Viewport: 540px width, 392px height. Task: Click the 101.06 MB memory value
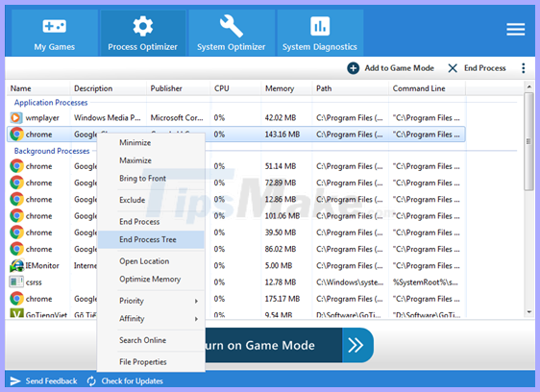[x=282, y=216]
